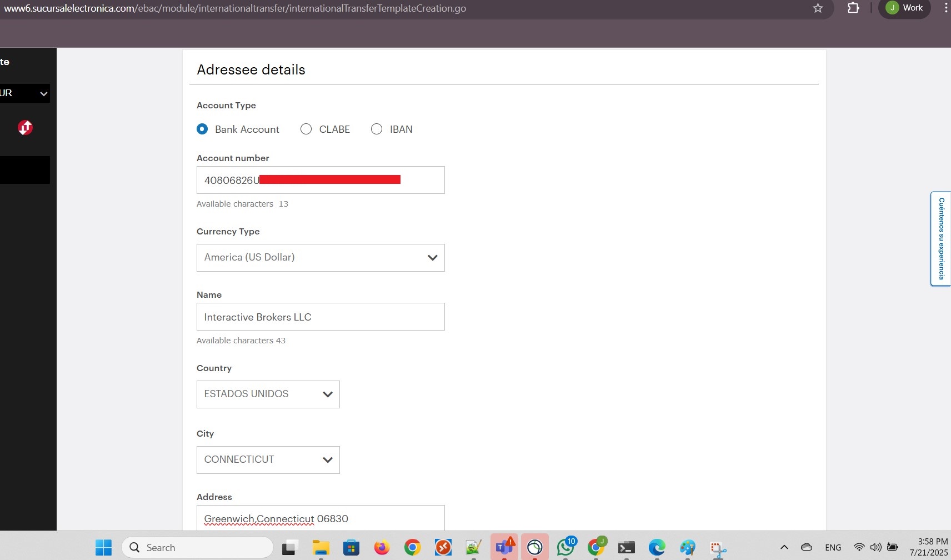
Task: Click the red bank logo in sidebar
Action: click(25, 128)
